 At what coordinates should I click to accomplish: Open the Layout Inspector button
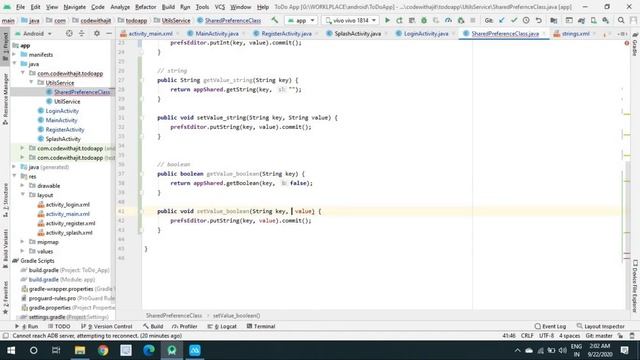(600, 326)
